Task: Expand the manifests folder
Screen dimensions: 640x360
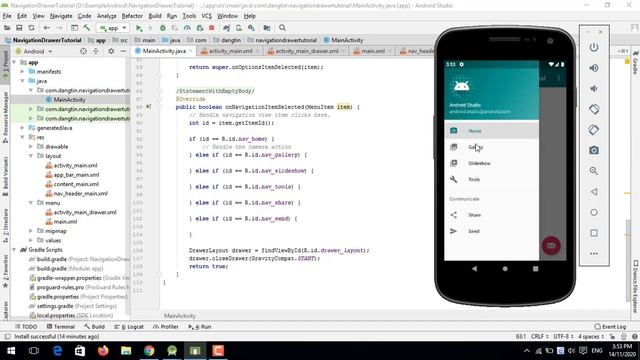Action: (22, 72)
